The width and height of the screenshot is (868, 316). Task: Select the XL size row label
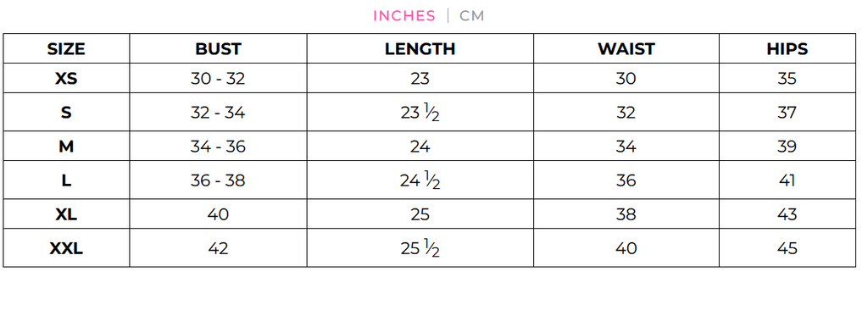66,214
